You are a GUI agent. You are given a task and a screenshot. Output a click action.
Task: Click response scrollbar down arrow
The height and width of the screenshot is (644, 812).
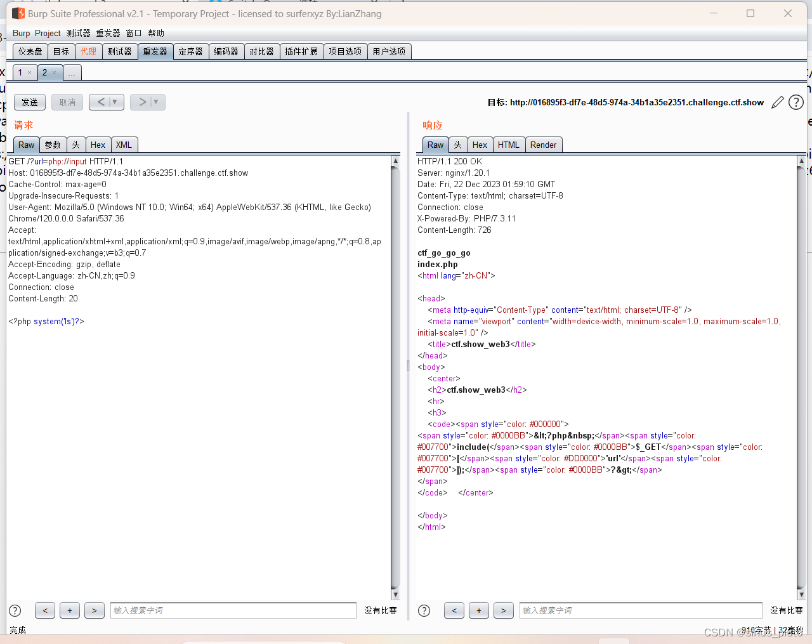coord(801,595)
